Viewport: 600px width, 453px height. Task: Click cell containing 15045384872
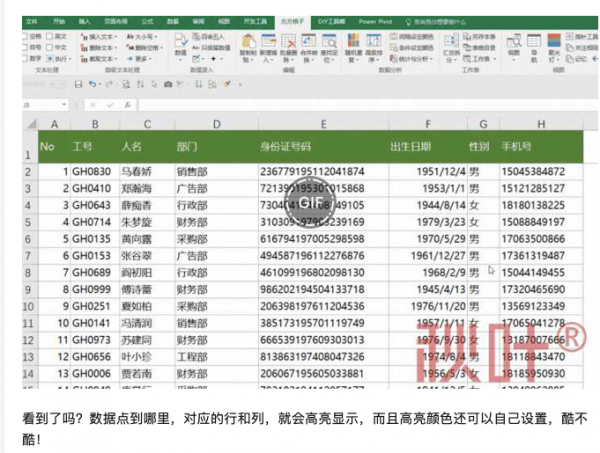point(541,171)
